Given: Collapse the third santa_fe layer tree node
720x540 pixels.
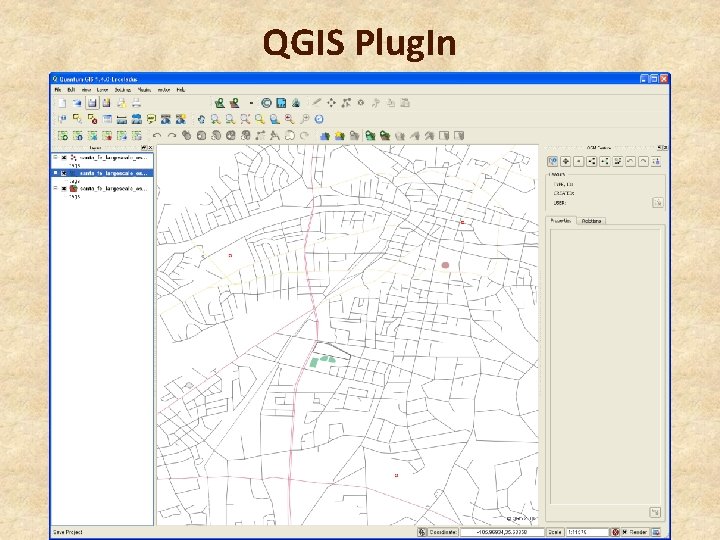Looking at the screenshot, I should coord(55,187).
